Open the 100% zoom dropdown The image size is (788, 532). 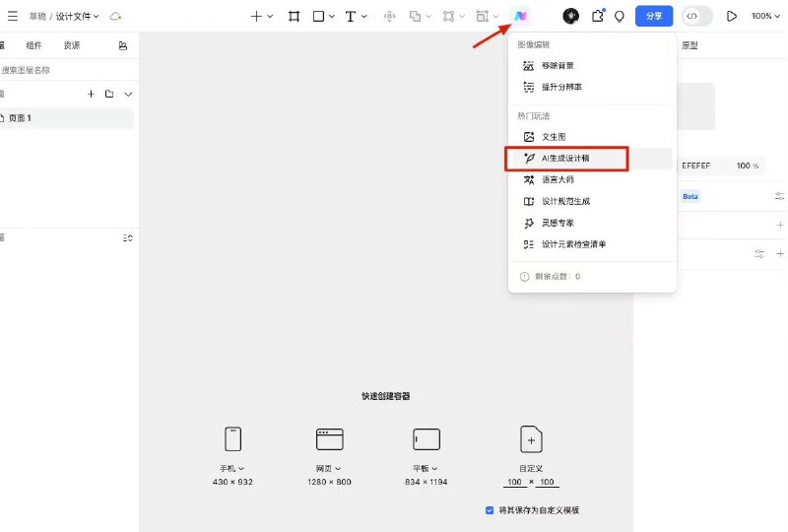coord(765,16)
